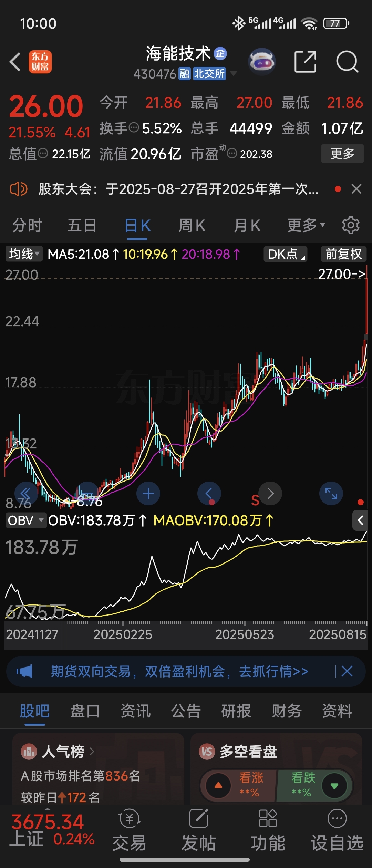Tap the announcement speaker icon
Screen dimensions: 372x868
pyautogui.click(x=19, y=189)
